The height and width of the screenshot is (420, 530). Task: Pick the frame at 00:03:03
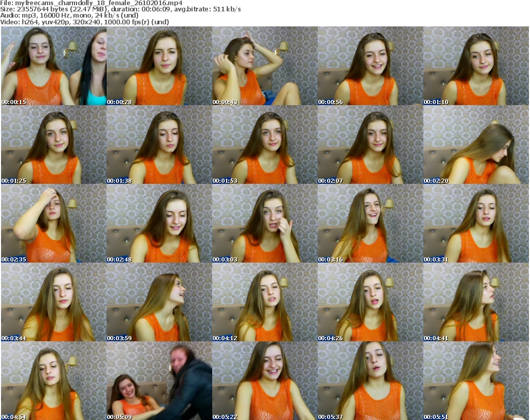264,224
